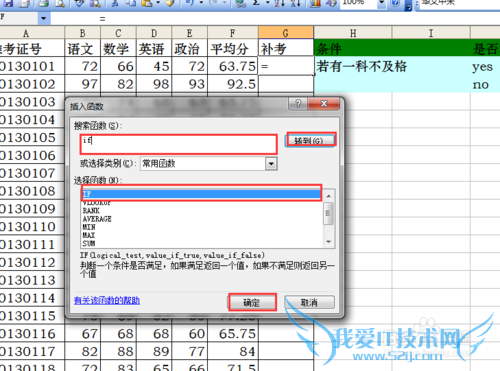The height and width of the screenshot is (371, 500).
Task: Click the active cell G2 containing =
Action: tap(286, 66)
